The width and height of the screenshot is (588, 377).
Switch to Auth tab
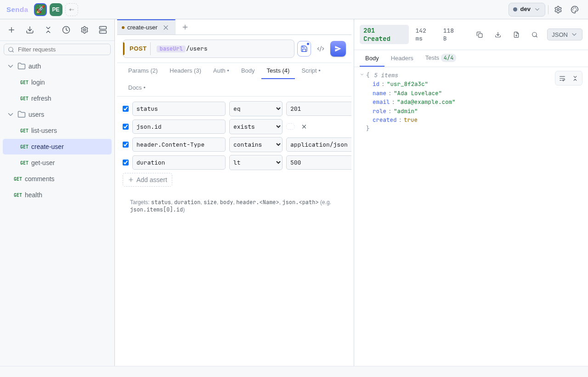click(221, 71)
